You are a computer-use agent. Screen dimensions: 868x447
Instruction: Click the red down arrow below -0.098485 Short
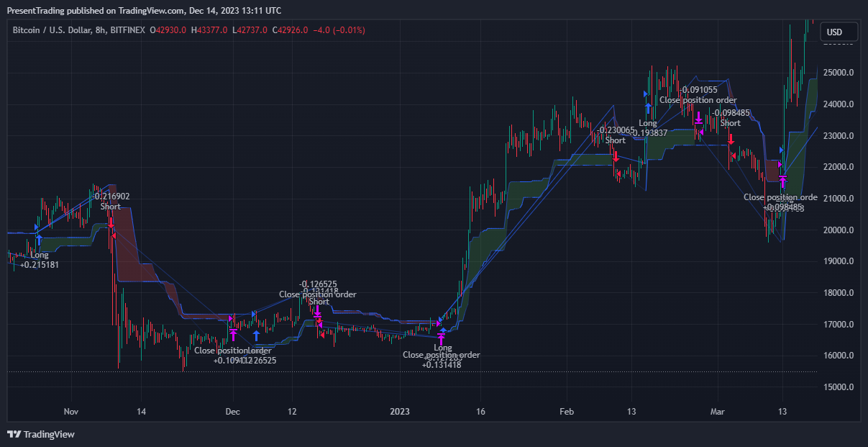pyautogui.click(x=731, y=138)
